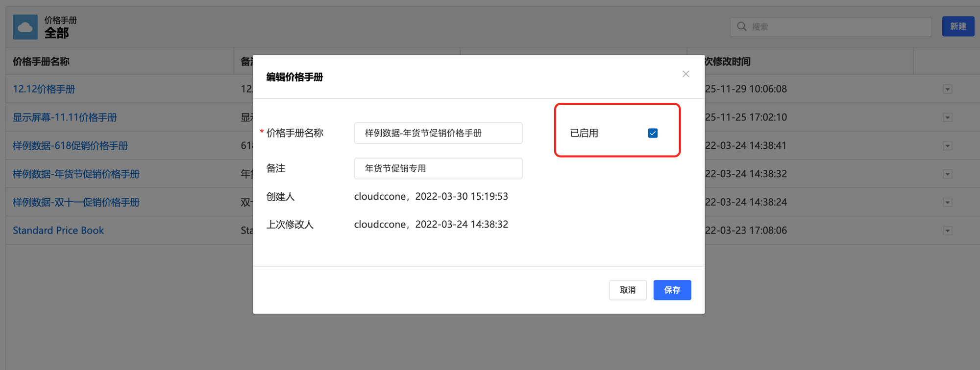This screenshot has width=980, height=370.
Task: Open 显示屏幕-11.11价格手册 link
Action: (65, 117)
